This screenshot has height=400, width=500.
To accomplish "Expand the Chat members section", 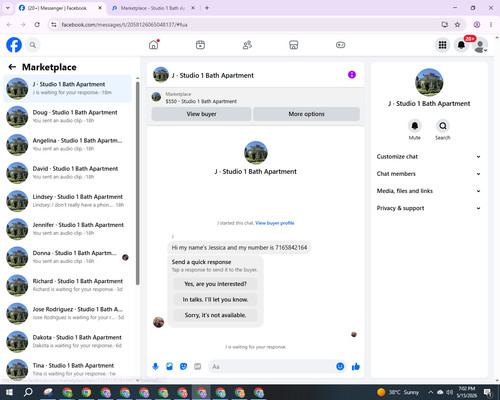I will pos(429,174).
